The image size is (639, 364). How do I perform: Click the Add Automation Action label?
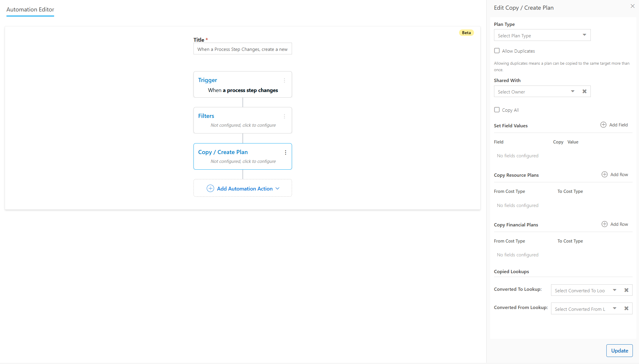[x=245, y=189]
